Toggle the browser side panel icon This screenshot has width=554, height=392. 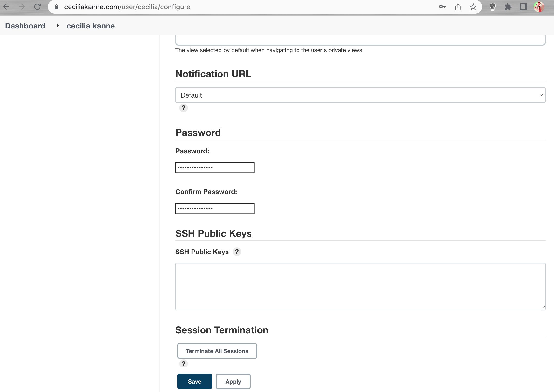tap(523, 7)
